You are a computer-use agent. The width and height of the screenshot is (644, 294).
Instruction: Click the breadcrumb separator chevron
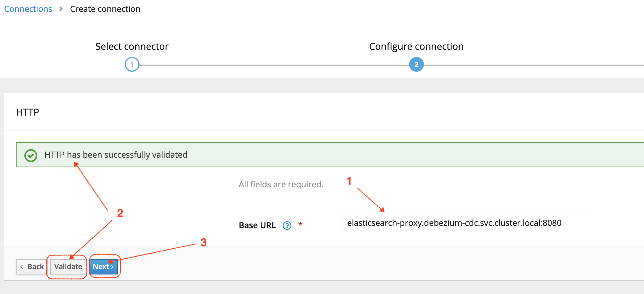tap(61, 9)
